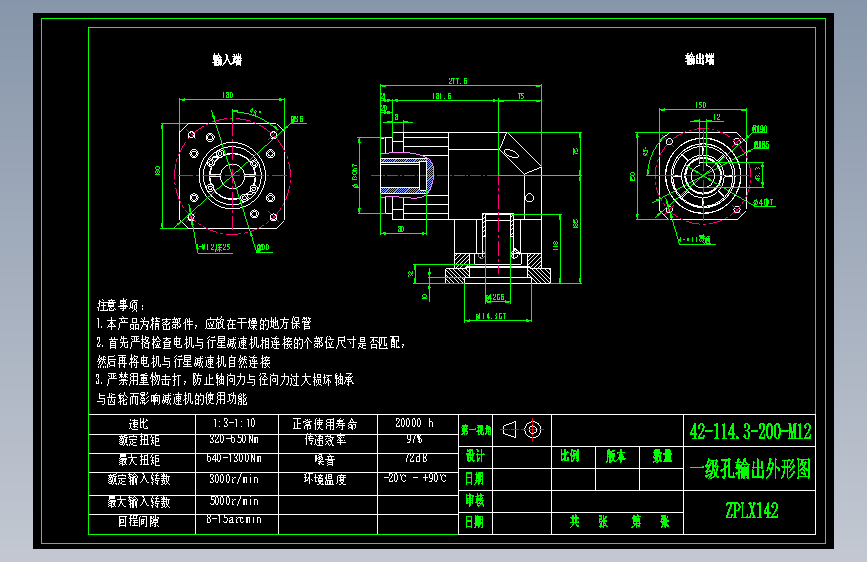Click the drawing title 一级孔输出外形图
Image resolution: width=867 pixels, height=562 pixels.
[x=750, y=469]
